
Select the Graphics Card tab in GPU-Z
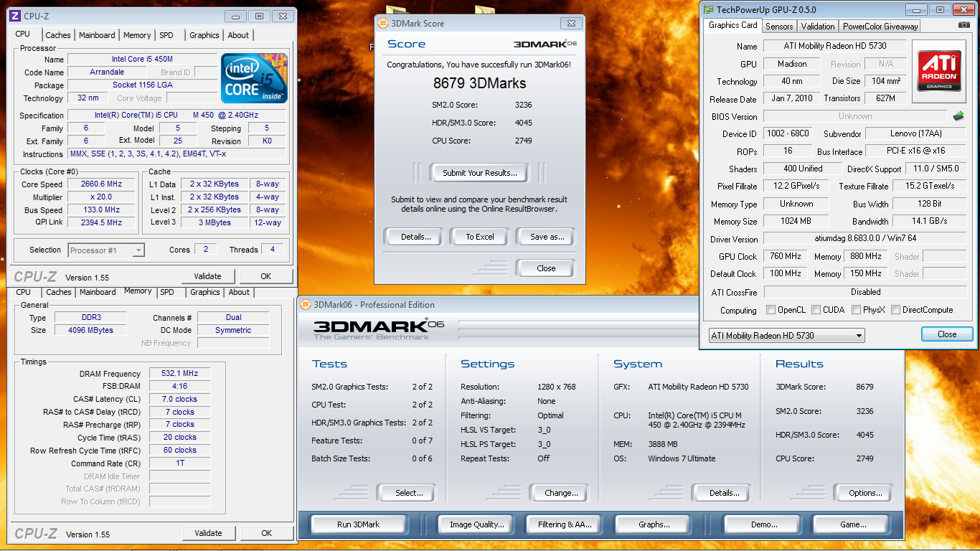[x=733, y=25]
